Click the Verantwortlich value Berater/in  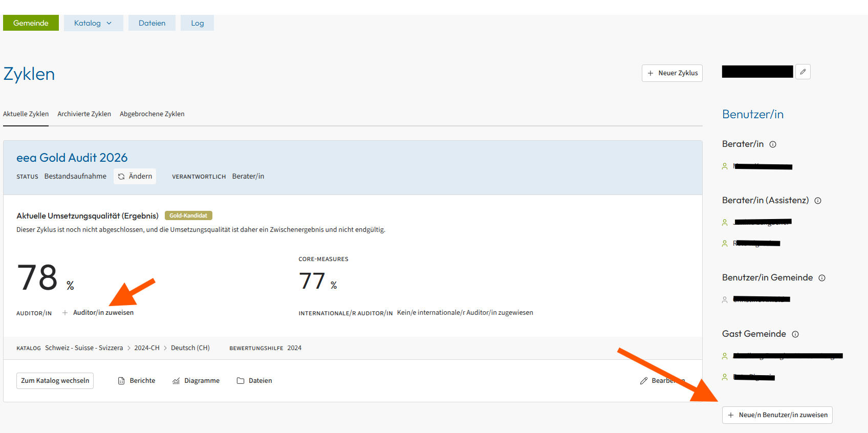tap(248, 176)
